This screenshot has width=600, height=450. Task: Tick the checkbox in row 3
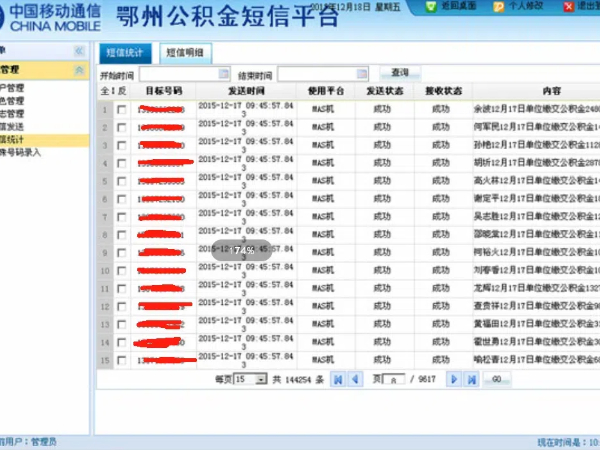click(122, 145)
